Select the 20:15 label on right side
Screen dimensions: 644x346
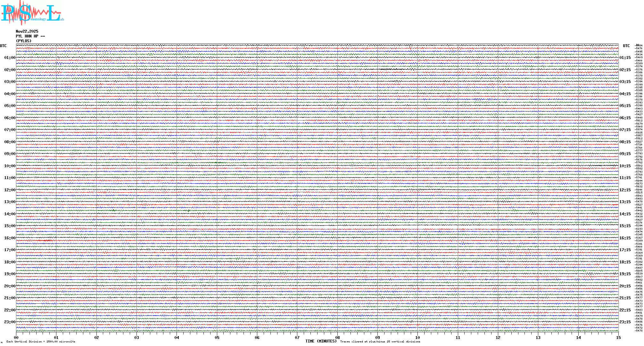625,286
